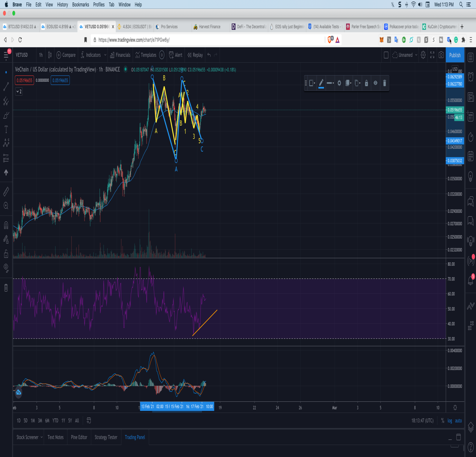Toggle magnet mode in left toolbar

click(6, 225)
